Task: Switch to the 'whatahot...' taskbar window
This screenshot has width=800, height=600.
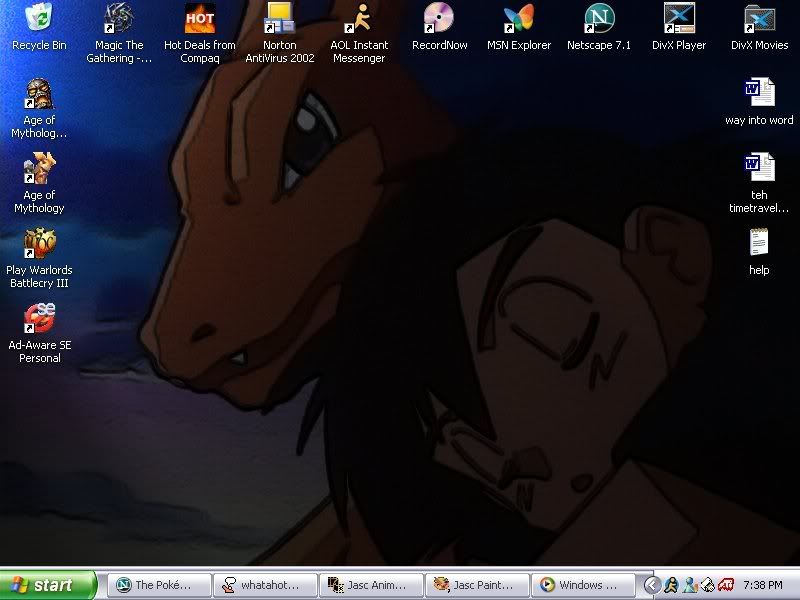Action: coord(266,585)
